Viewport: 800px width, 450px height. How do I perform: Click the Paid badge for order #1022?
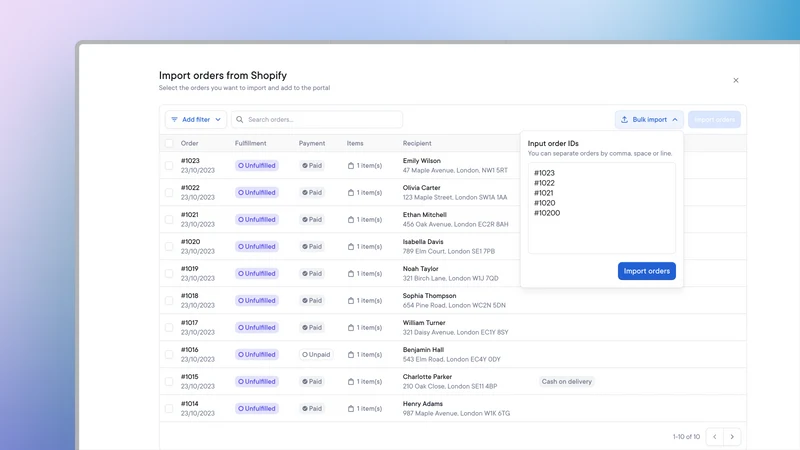(x=312, y=192)
